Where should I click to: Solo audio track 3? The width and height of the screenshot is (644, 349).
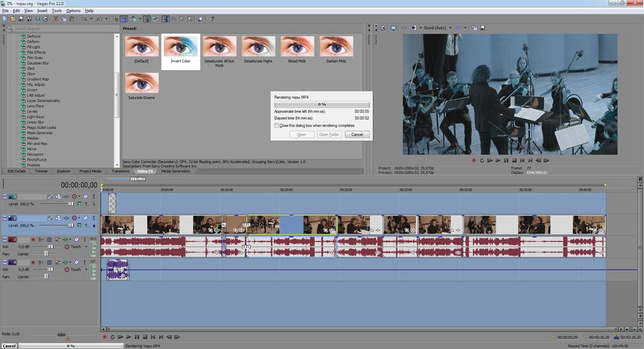[x=85, y=240]
